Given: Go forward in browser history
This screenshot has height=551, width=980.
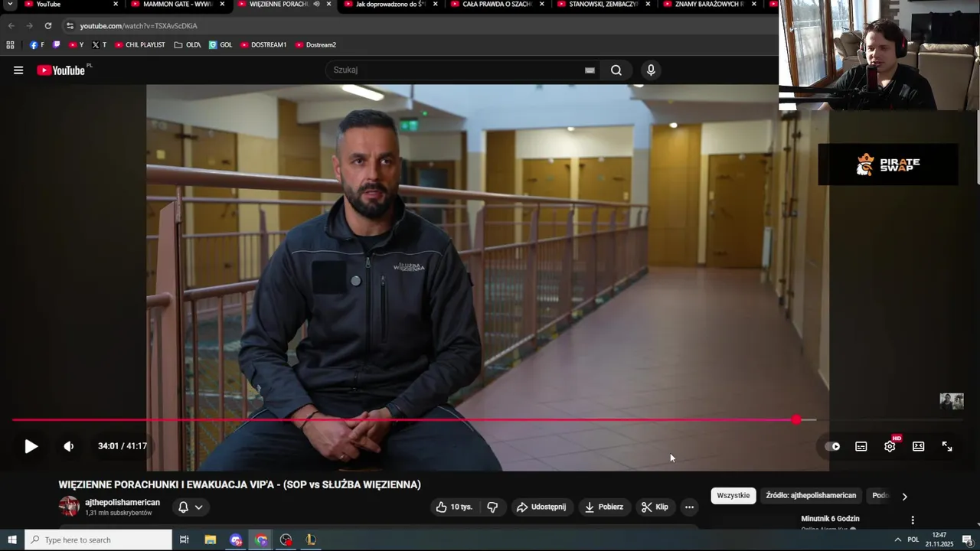Looking at the screenshot, I should tap(30, 26).
